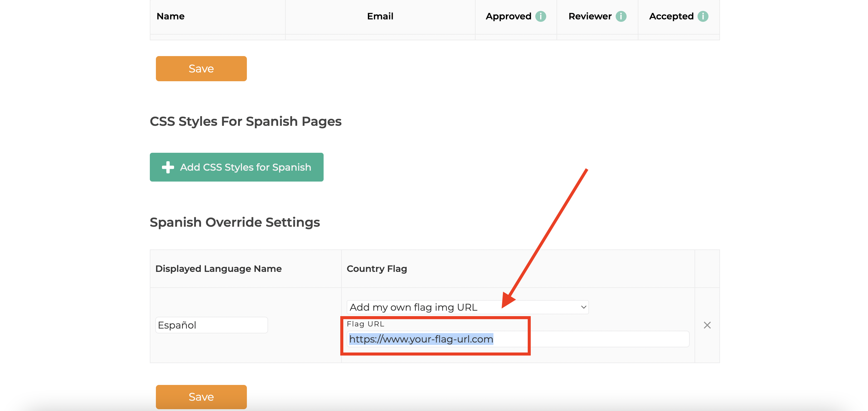Click the Country Flag column header
Screen dimensions: 868x411
coord(377,269)
